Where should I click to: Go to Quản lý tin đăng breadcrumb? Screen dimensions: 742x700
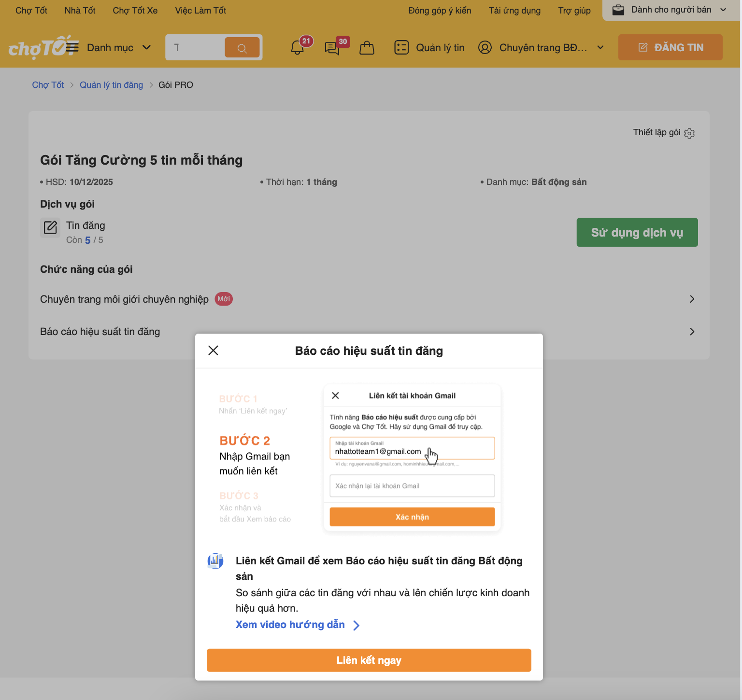tap(111, 85)
